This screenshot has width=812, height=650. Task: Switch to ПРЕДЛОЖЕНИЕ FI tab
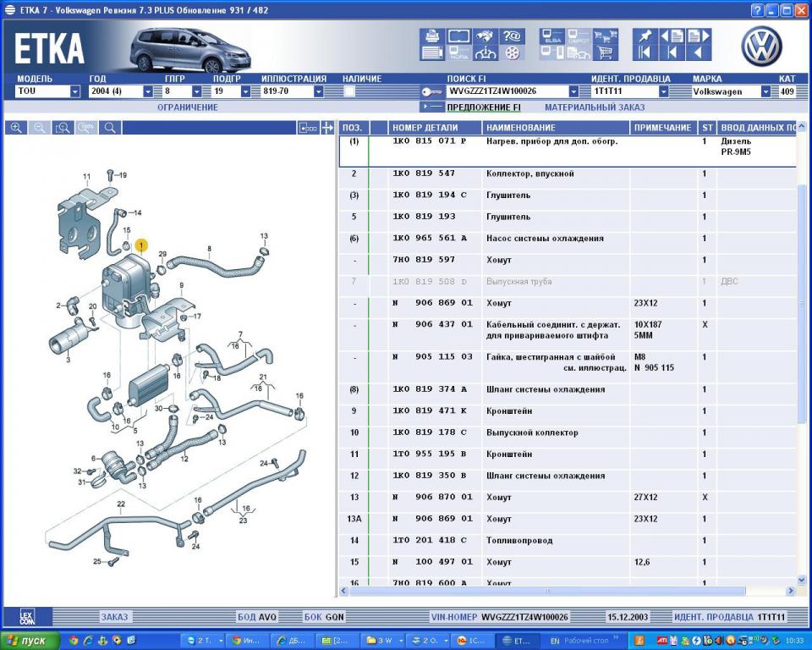[484, 107]
